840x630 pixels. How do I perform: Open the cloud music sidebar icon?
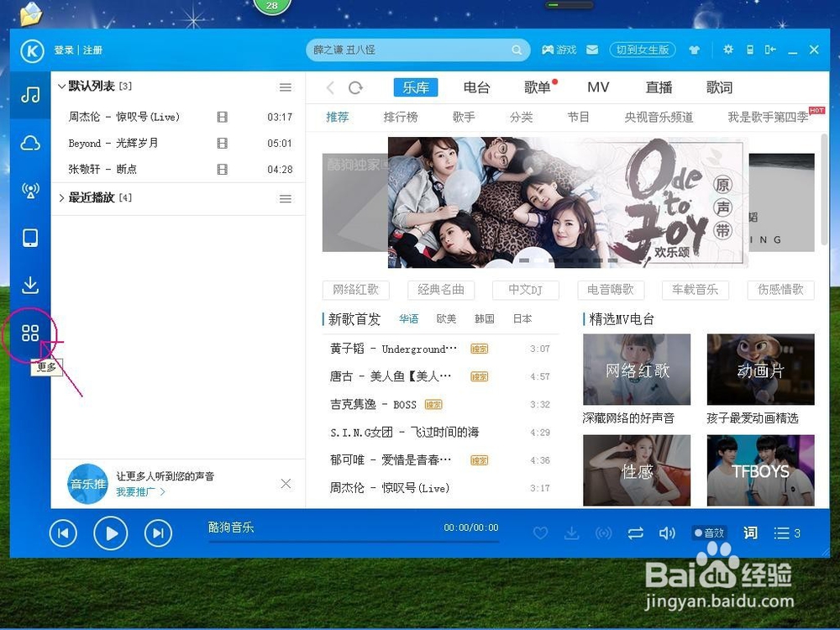click(30, 143)
